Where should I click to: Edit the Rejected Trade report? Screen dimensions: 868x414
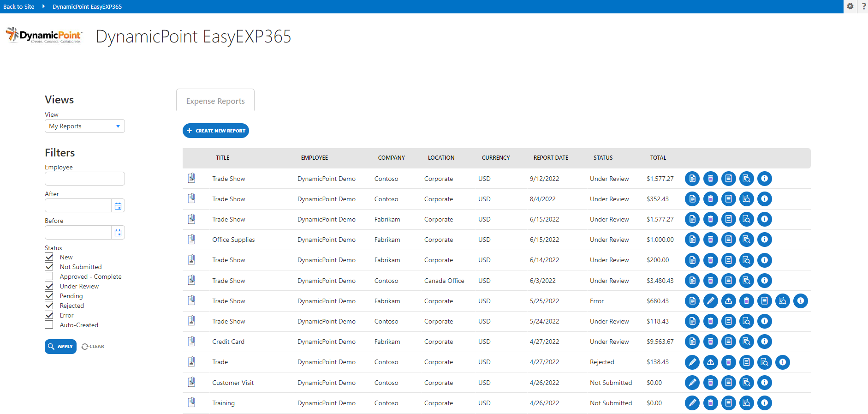pyautogui.click(x=692, y=362)
